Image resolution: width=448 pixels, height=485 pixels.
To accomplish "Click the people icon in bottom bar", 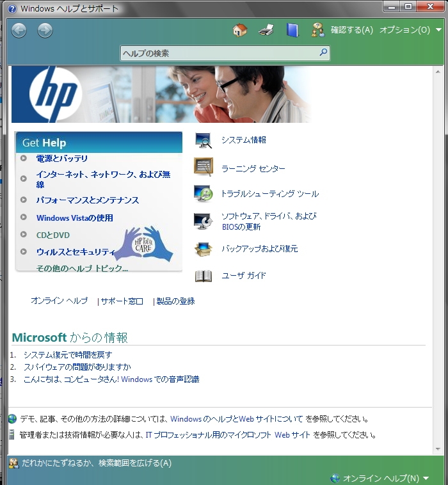I will coord(13,463).
